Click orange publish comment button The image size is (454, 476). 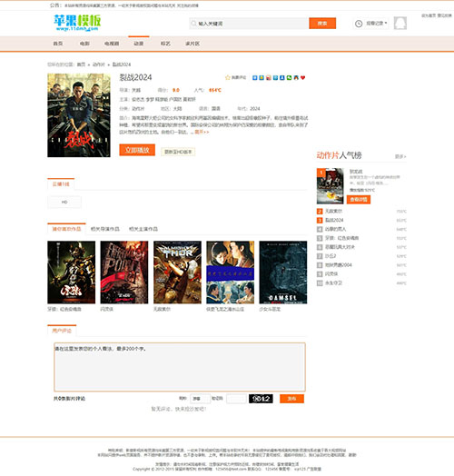click(x=291, y=399)
